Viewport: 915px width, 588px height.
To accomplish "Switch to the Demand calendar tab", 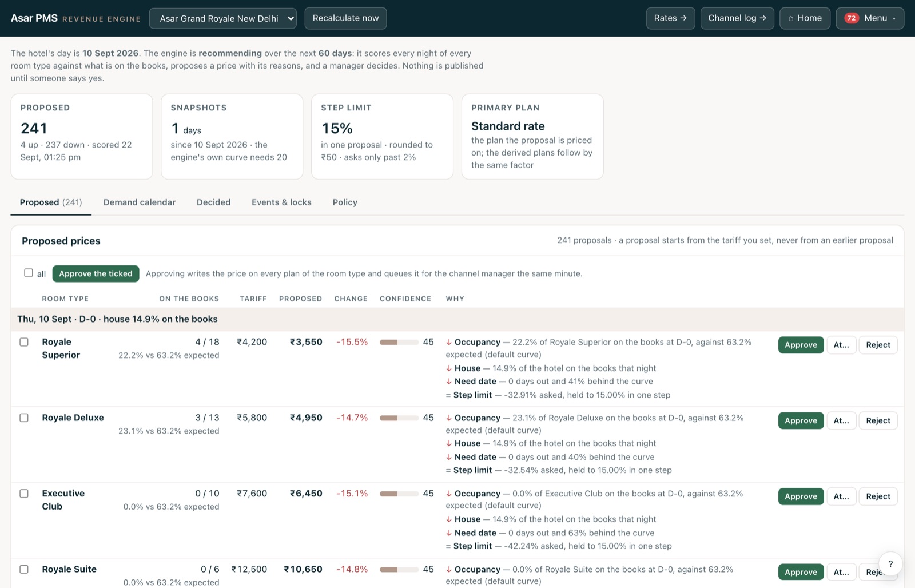I will coord(140,202).
